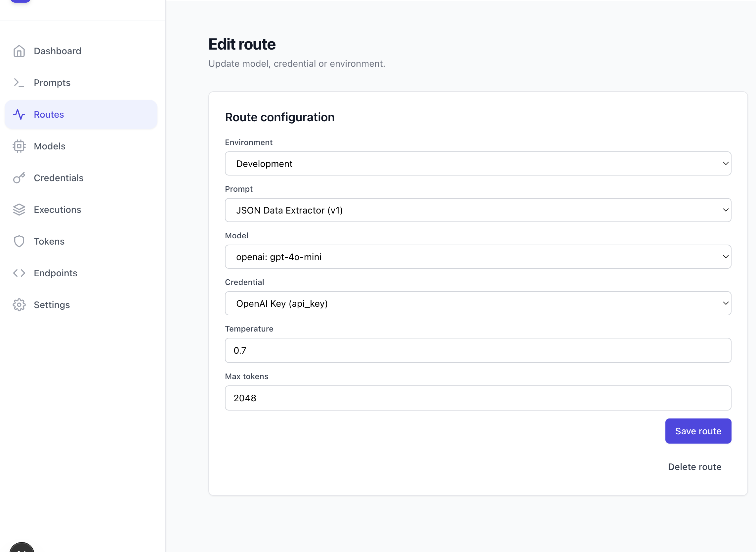The width and height of the screenshot is (756, 552).
Task: Open the user avatar at bottom left
Action: [x=22, y=548]
